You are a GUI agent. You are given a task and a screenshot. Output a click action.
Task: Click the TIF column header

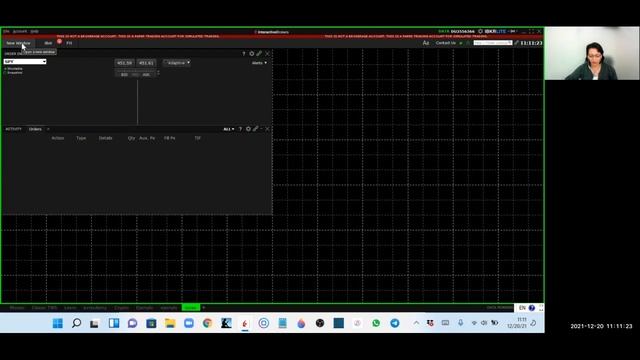point(198,138)
